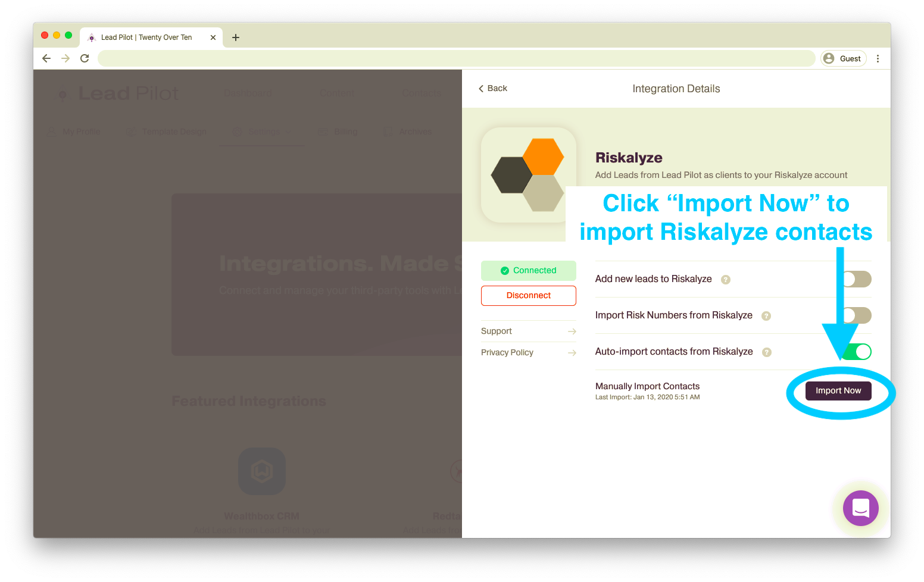Click the Import Now button

(x=838, y=390)
